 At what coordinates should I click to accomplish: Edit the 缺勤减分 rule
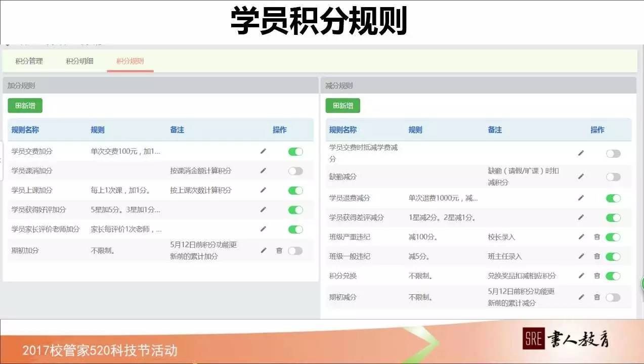580,176
